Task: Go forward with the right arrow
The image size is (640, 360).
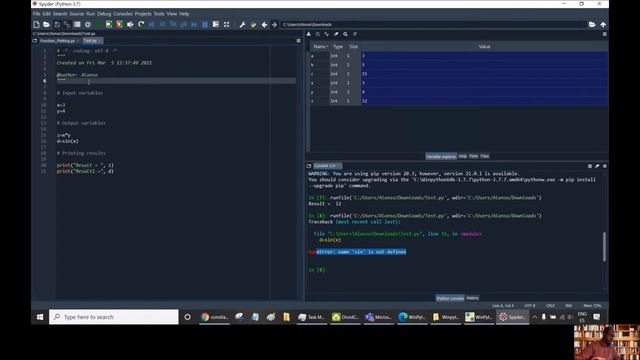Action: pos(274,24)
